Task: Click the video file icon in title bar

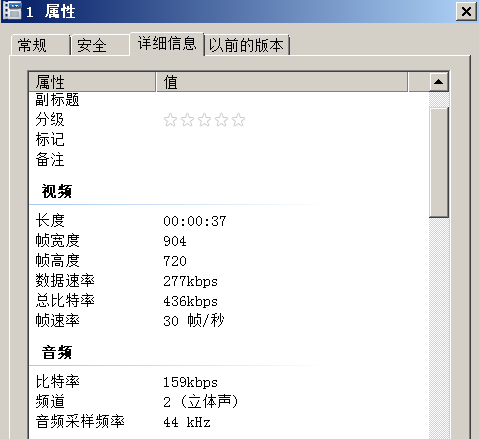Action: (12, 10)
